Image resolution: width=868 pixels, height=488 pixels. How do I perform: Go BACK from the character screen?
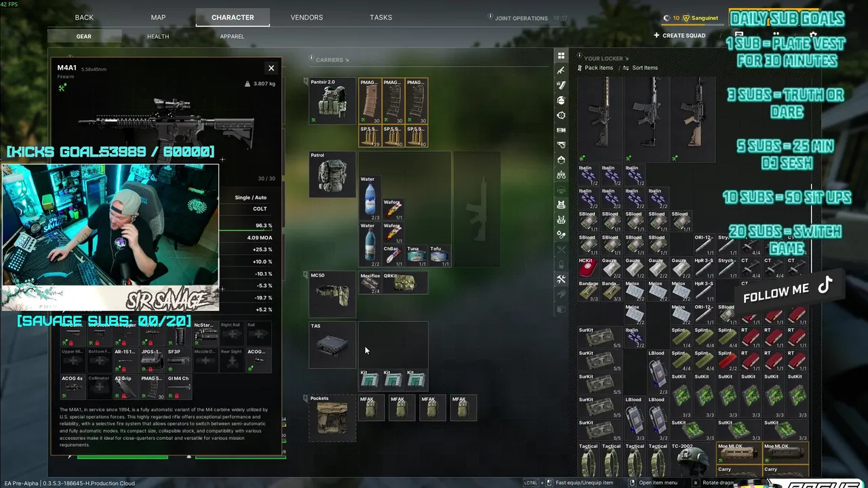tap(84, 17)
